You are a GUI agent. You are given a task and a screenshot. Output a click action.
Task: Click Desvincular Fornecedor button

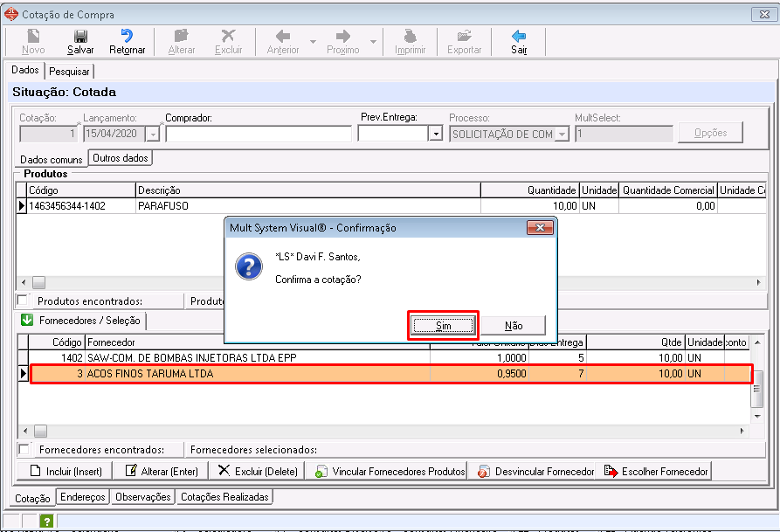click(x=533, y=471)
